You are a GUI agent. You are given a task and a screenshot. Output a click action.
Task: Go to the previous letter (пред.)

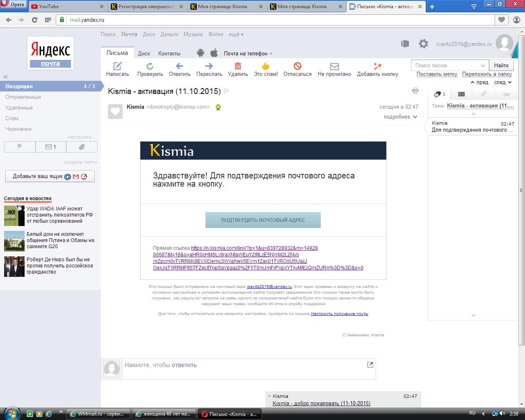[480, 82]
